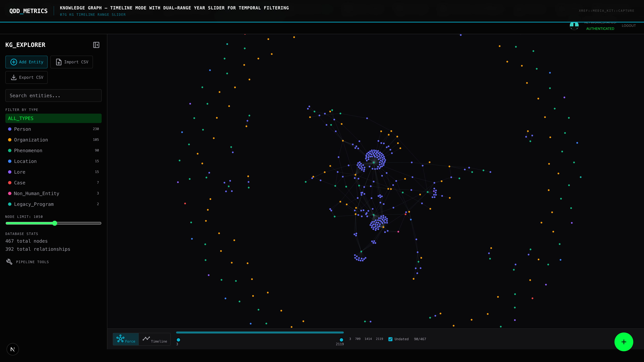Click the Import CSV button

[x=71, y=62]
